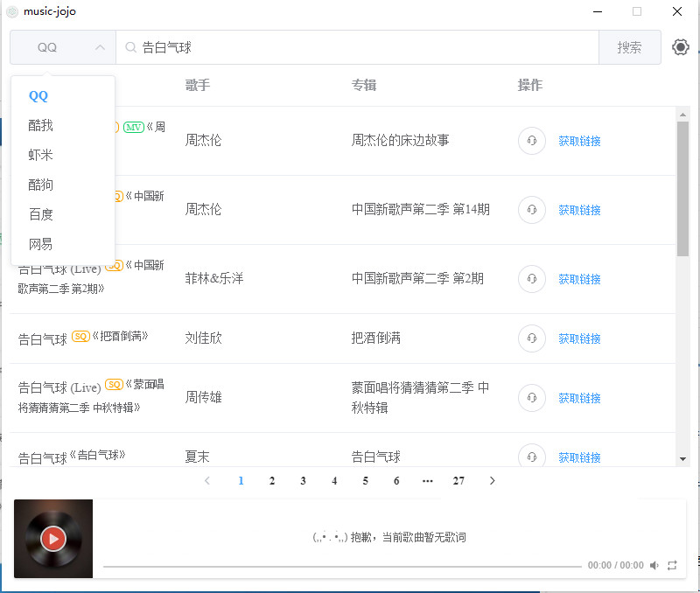Choose 虾米 in the source menu
The height and width of the screenshot is (593, 700).
tap(40, 155)
